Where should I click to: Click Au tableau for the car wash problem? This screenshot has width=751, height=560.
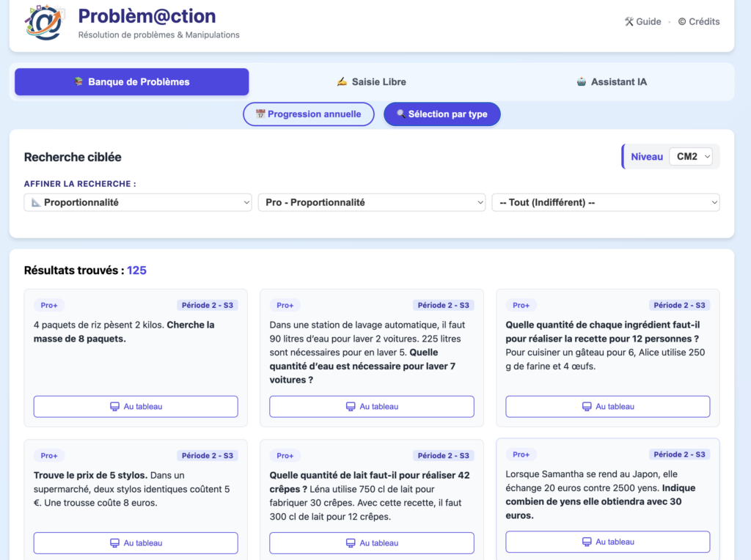click(x=372, y=407)
